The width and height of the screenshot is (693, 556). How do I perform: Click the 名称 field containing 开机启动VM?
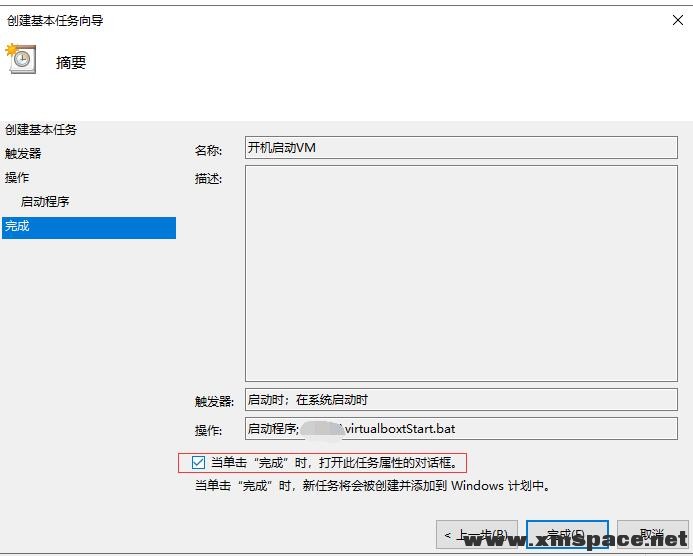click(461, 148)
